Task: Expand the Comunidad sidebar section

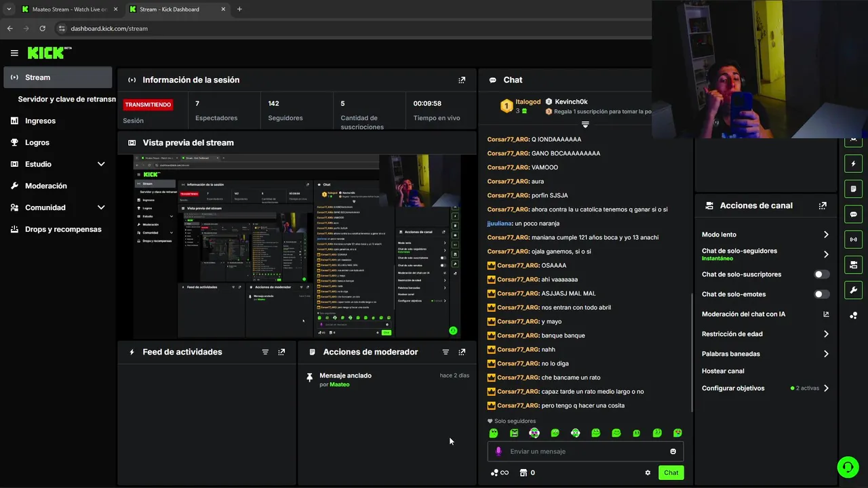Action: pos(101,207)
